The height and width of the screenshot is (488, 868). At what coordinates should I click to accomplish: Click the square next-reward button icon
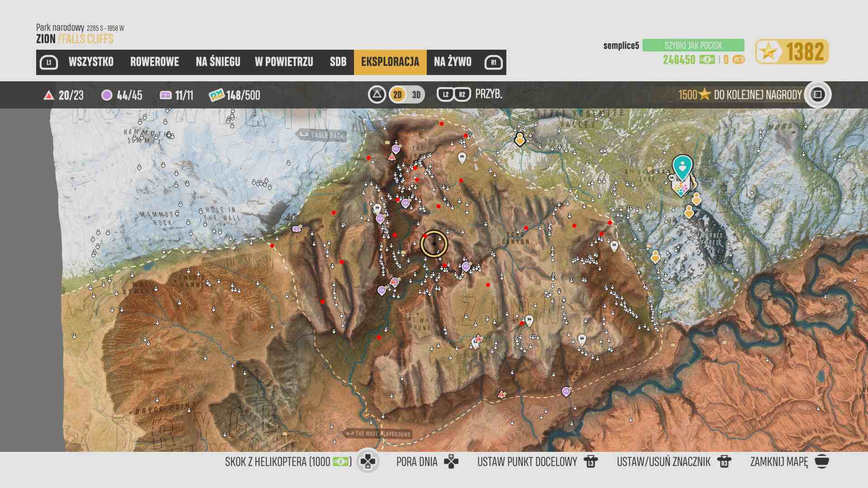817,94
